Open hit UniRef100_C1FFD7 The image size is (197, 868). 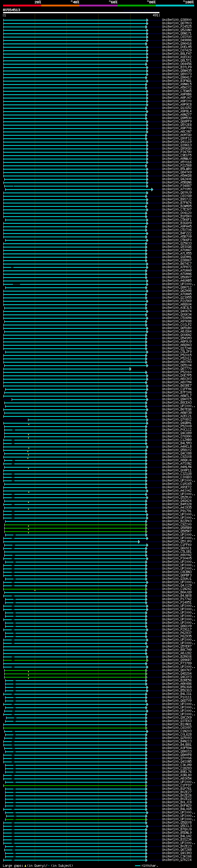coord(176,785)
